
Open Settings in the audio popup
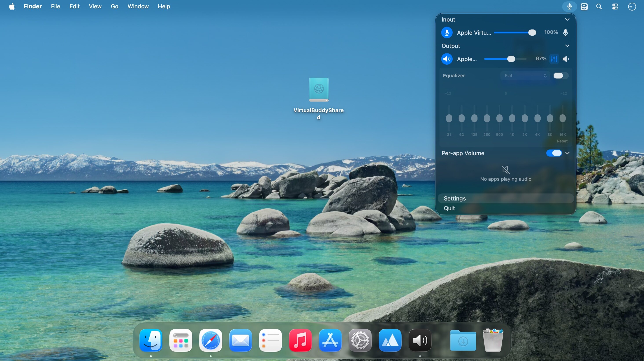pos(505,199)
